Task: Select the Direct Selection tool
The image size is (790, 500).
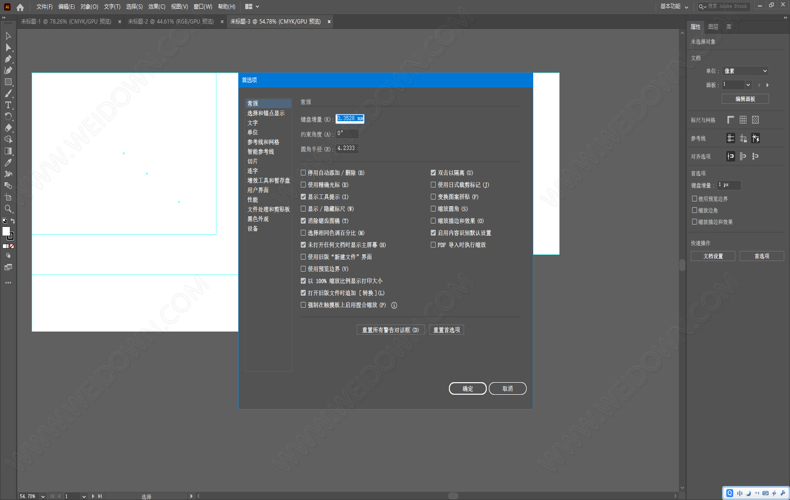Action: pyautogui.click(x=8, y=47)
